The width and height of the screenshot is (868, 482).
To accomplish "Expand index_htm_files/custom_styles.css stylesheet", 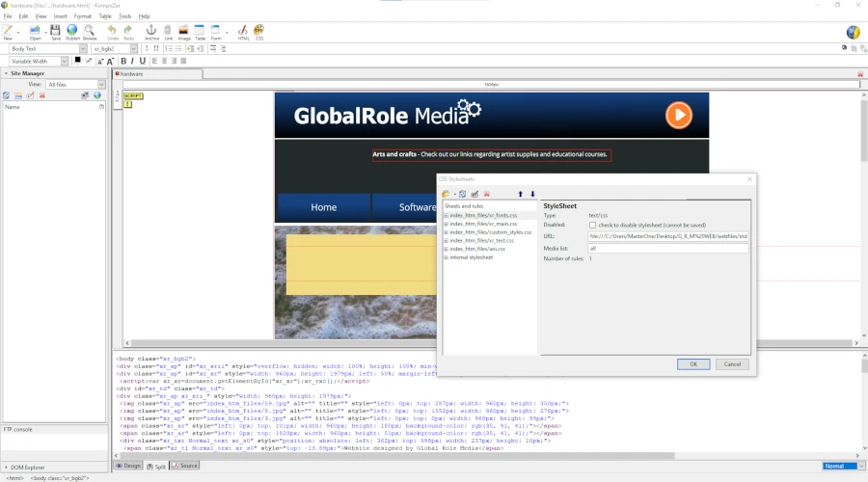I will (x=447, y=232).
